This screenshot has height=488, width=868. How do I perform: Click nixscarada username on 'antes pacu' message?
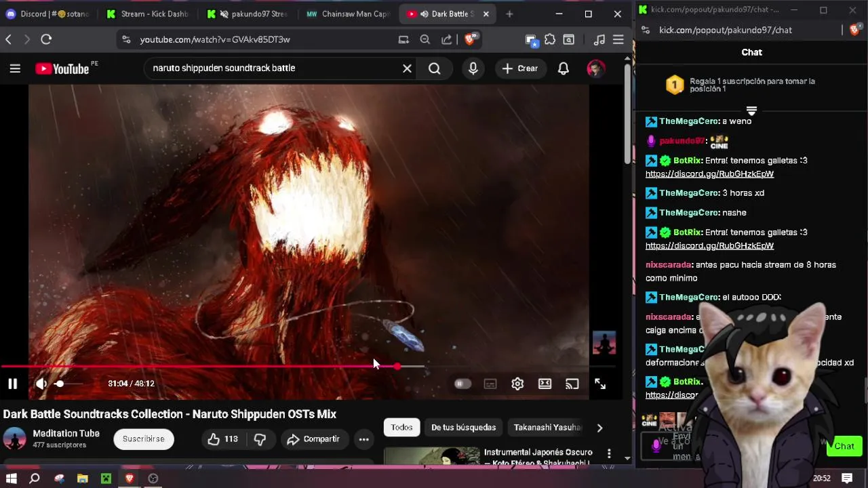click(669, 265)
